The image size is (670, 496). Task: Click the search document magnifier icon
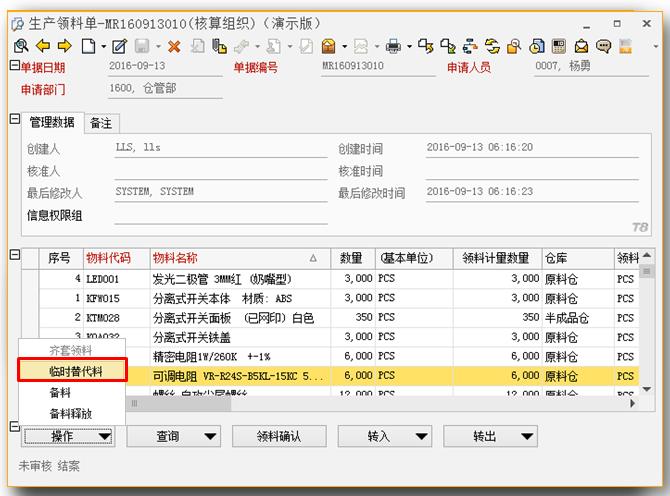click(21, 46)
